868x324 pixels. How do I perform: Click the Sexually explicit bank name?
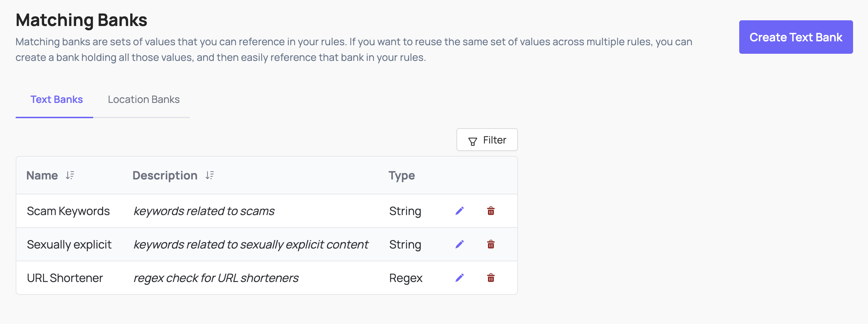point(69,244)
